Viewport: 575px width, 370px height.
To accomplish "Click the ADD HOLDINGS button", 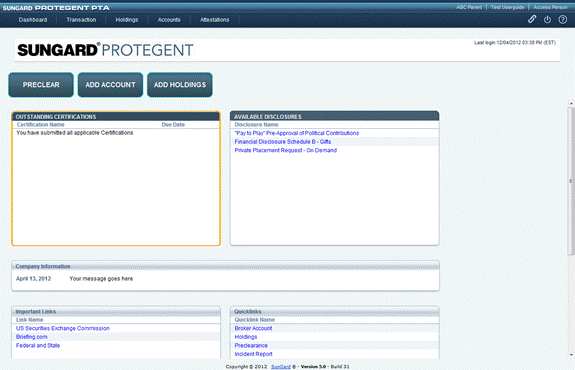I will 180,85.
